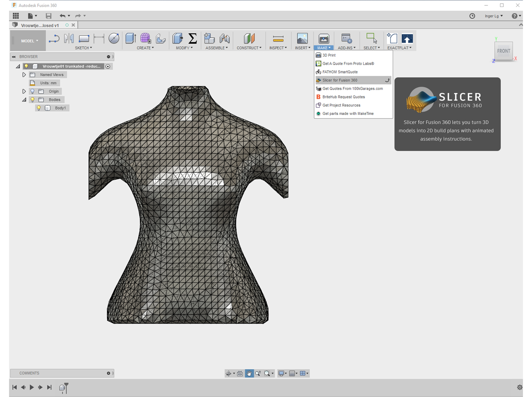Choose Slicer for Fusion 360
The width and height of the screenshot is (532, 397).
pos(353,80)
